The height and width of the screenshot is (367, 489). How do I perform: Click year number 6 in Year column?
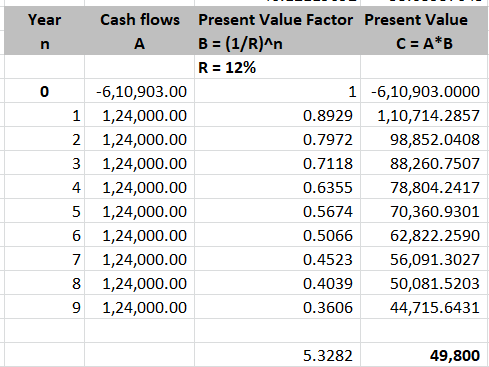click(x=44, y=235)
